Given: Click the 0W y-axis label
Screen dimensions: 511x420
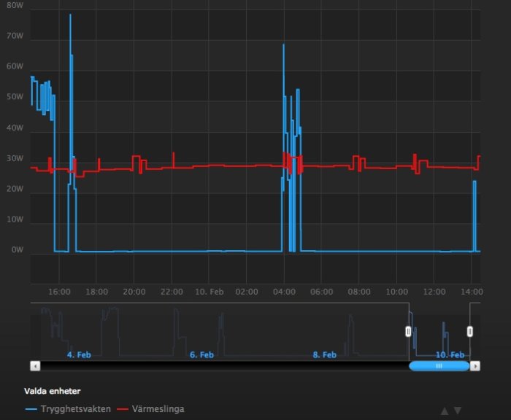Looking at the screenshot, I should click(18, 249).
